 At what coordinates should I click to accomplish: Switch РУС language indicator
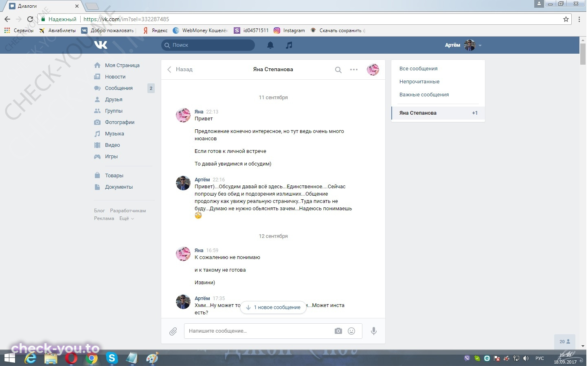click(540, 358)
